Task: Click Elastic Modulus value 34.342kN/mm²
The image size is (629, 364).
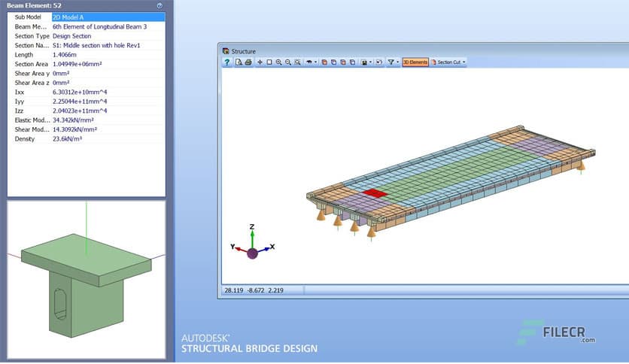Action: tap(73, 120)
